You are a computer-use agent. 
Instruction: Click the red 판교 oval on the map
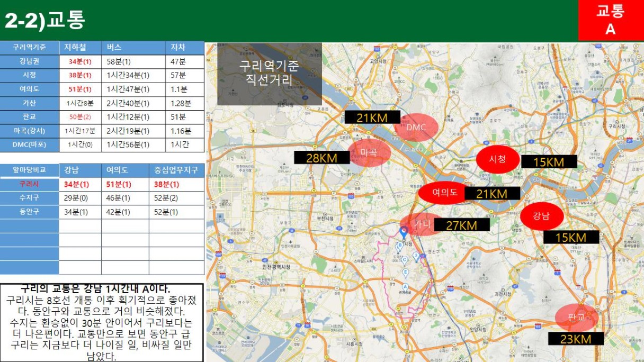point(577,318)
